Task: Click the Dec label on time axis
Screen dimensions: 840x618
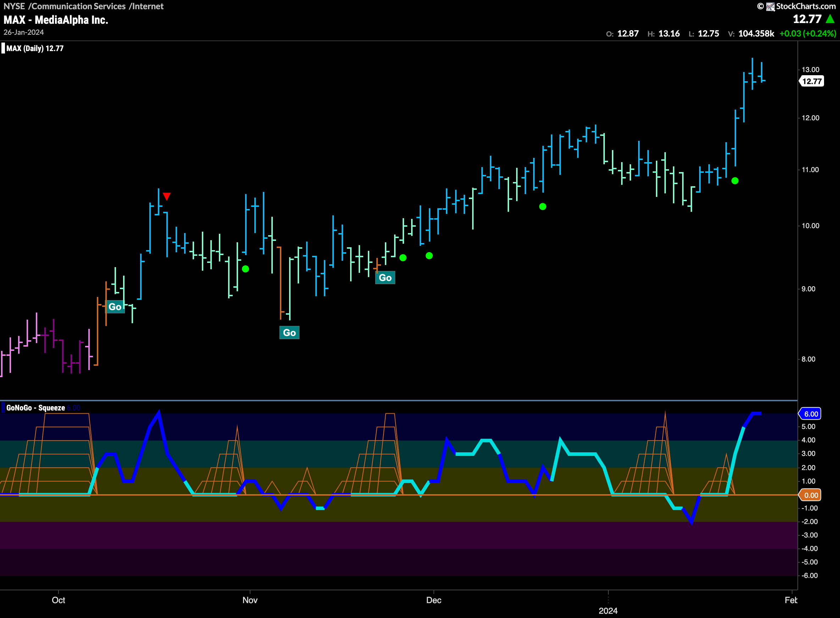Action: pyautogui.click(x=434, y=600)
